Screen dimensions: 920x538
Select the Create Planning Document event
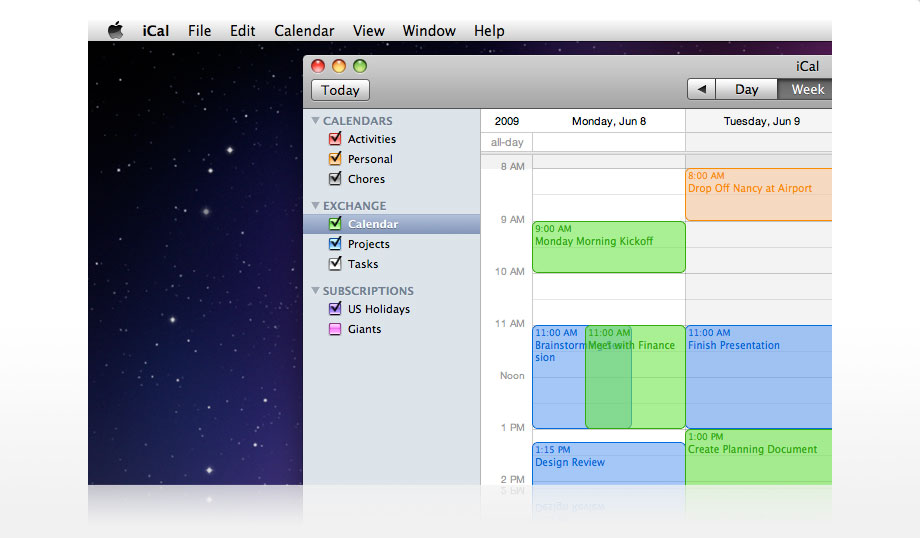point(759,457)
